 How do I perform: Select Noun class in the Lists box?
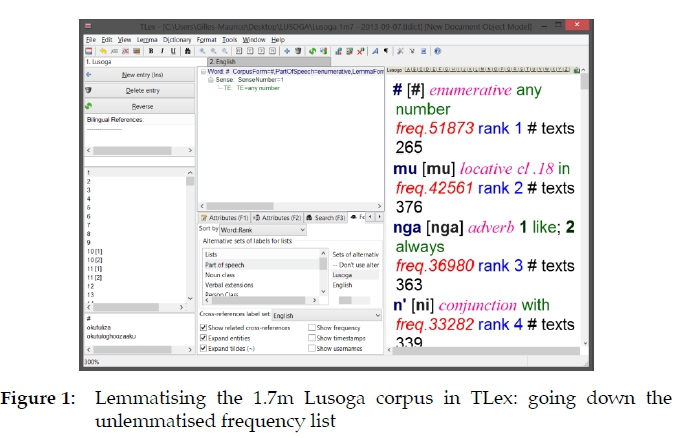point(222,275)
